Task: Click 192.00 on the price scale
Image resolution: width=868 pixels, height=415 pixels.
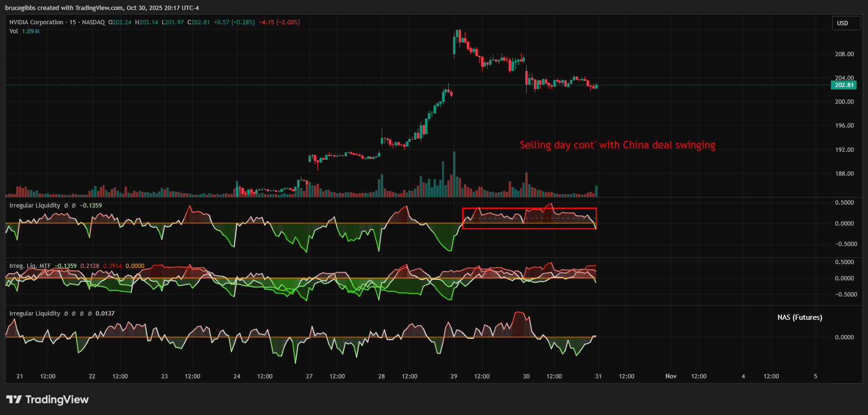Action: point(844,150)
